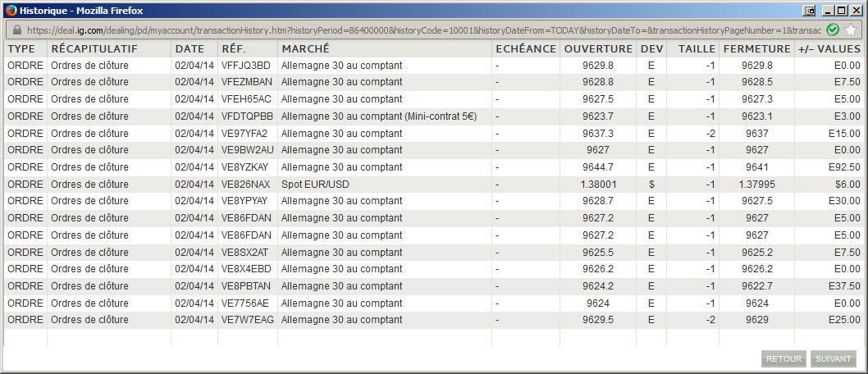Close the Historique Firefox window
This screenshot has width=868, height=374.
point(856,11)
